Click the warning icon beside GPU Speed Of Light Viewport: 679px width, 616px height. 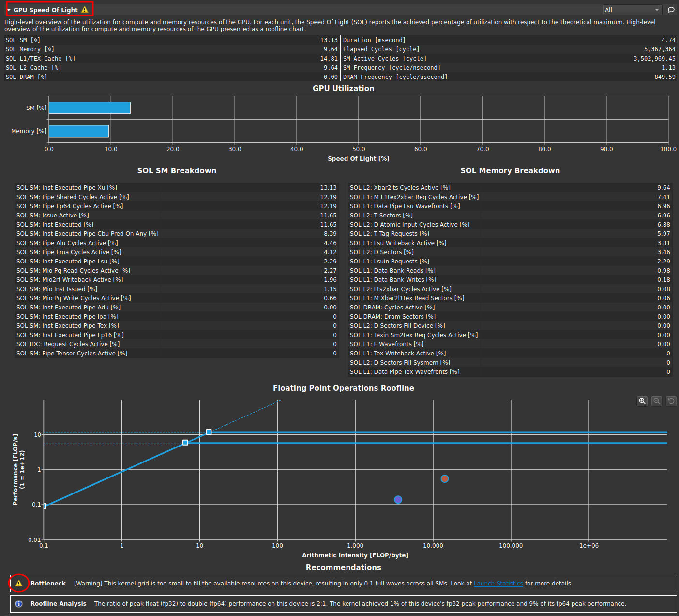tap(85, 10)
